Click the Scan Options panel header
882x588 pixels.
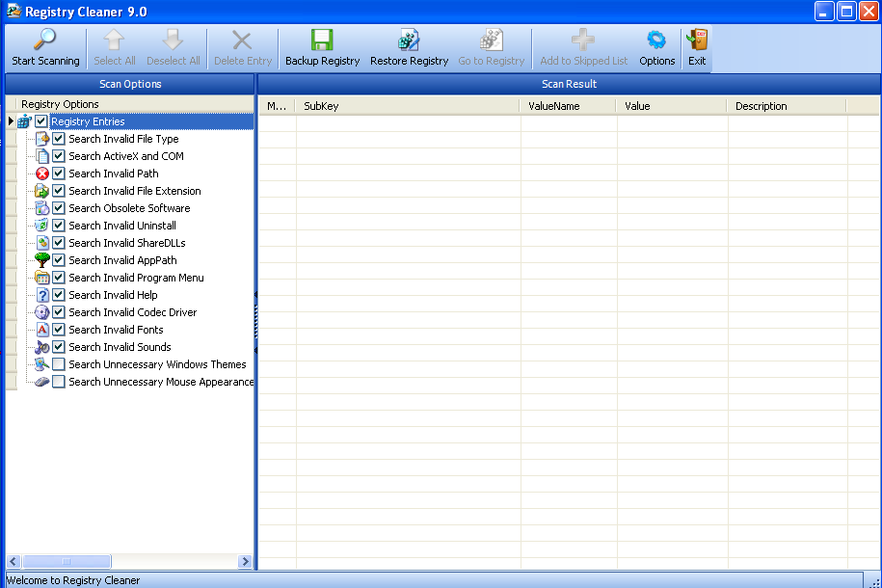pyautogui.click(x=129, y=84)
